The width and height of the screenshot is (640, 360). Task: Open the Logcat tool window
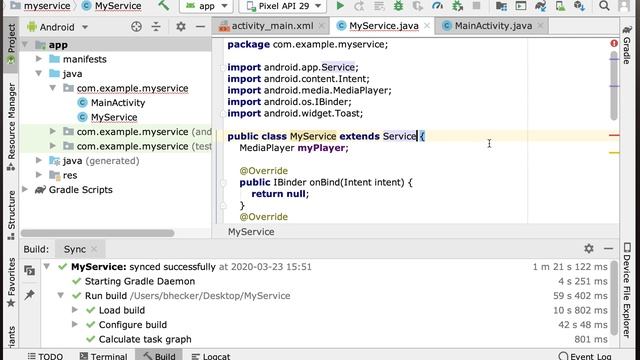(x=211, y=356)
